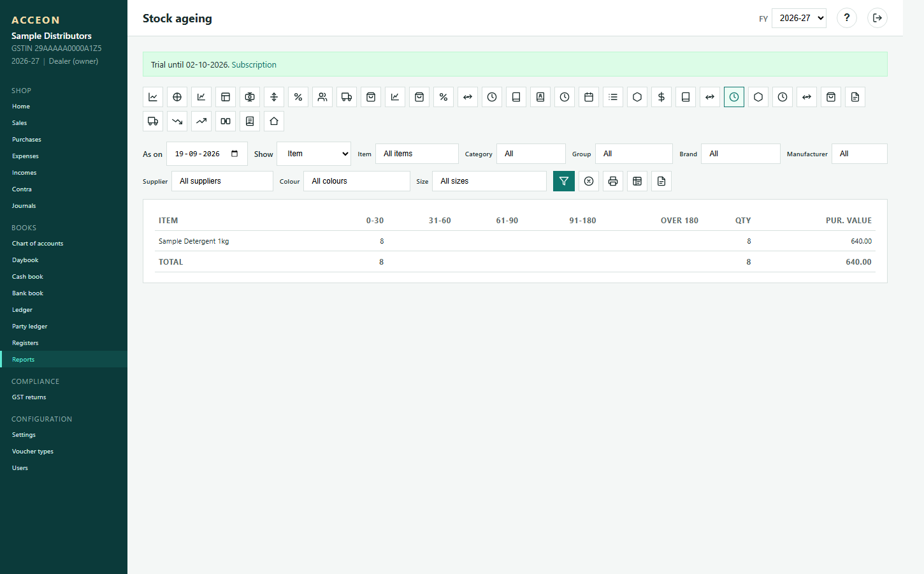
Task: Apply filters with the green funnel button
Action: tap(564, 181)
